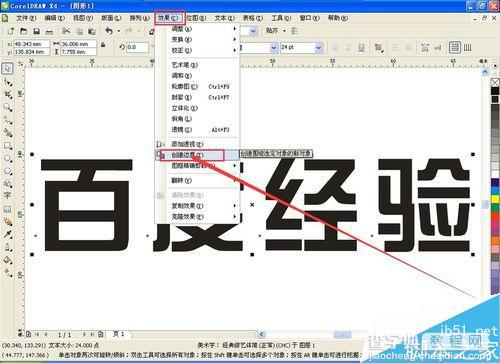Select the Interactive Blend tool

tap(7, 222)
